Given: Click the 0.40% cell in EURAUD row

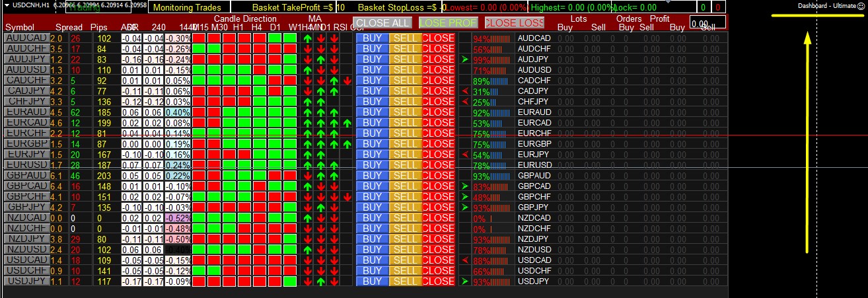Looking at the screenshot, I should click(178, 112).
